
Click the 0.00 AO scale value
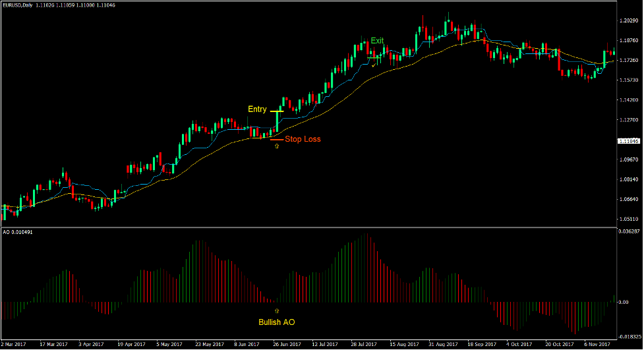(x=623, y=303)
